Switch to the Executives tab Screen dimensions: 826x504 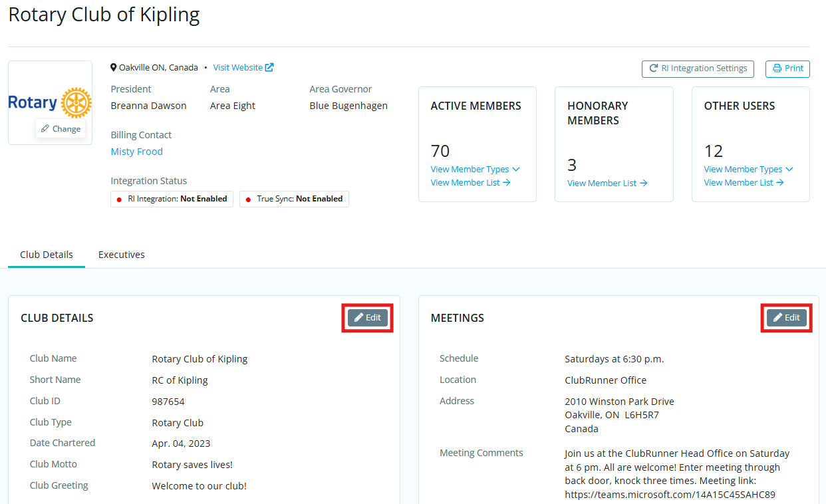click(x=122, y=255)
